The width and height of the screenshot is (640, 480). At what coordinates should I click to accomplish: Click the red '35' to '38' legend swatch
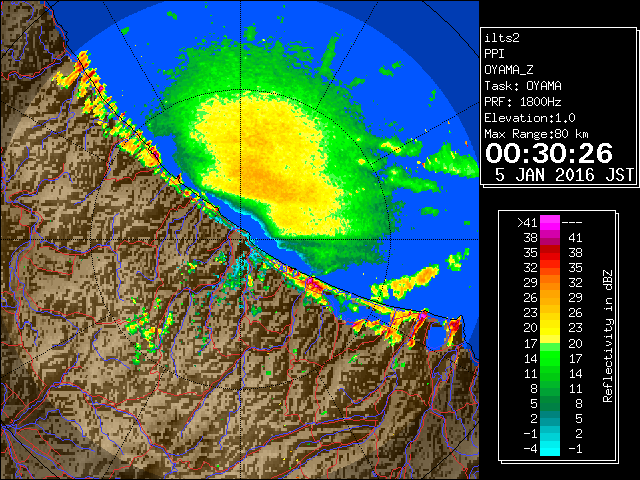pos(550,253)
